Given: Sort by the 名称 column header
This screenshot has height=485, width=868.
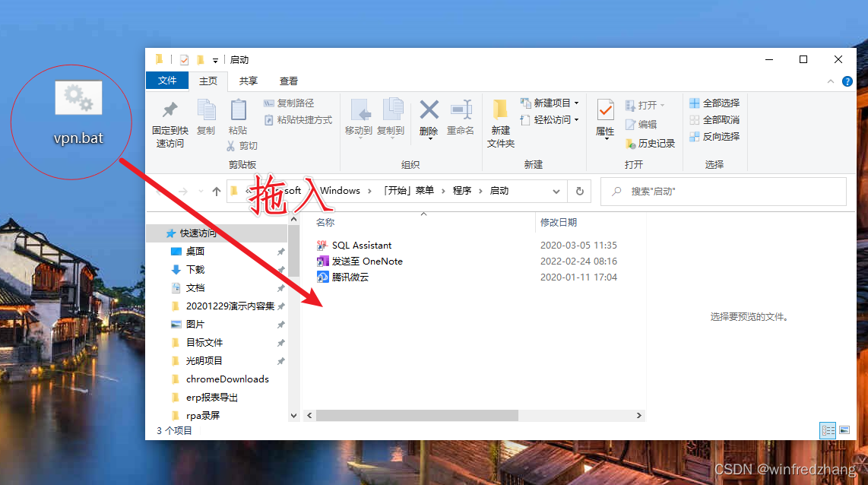Looking at the screenshot, I should [x=325, y=223].
